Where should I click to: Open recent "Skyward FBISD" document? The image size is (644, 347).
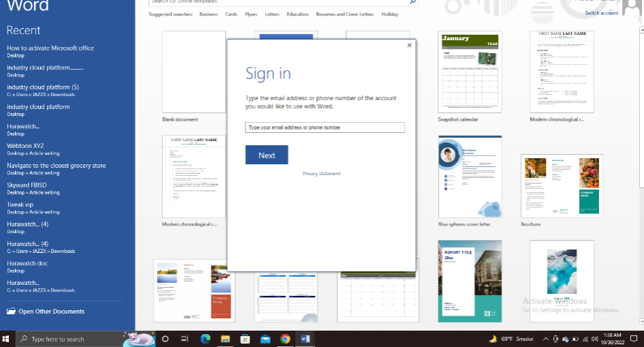tap(33, 188)
